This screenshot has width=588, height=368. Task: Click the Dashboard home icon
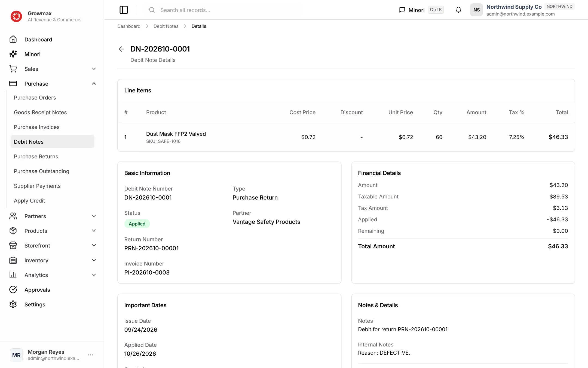13,40
